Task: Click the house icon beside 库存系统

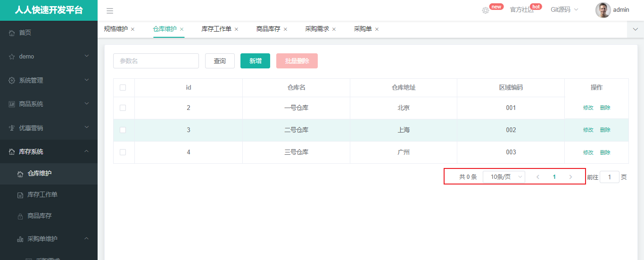Action: 12,152
